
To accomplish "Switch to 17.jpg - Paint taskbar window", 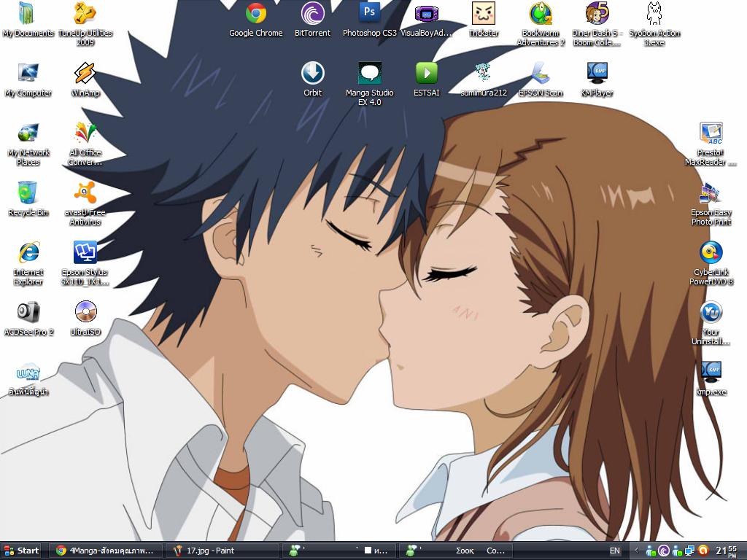I will tap(222, 551).
